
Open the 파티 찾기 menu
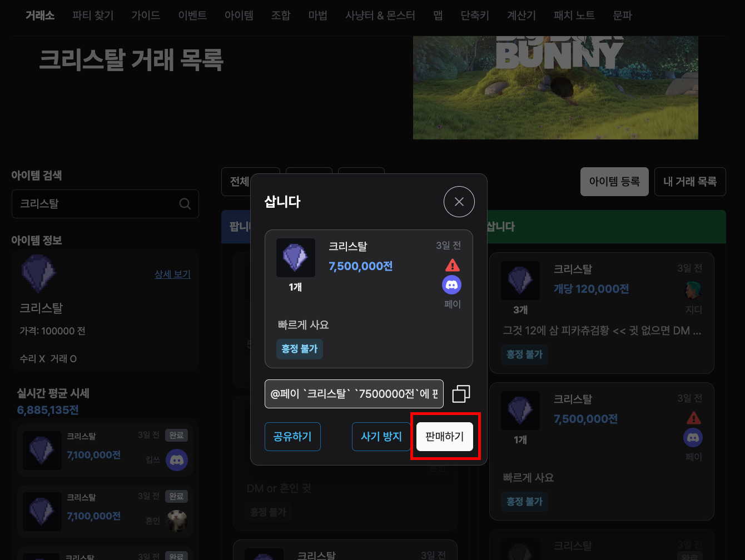point(93,16)
